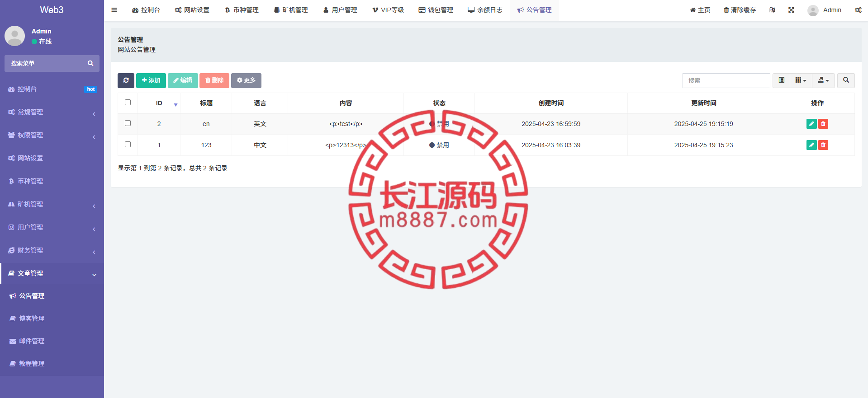Expand 常规管理 in the sidebar

click(x=52, y=112)
